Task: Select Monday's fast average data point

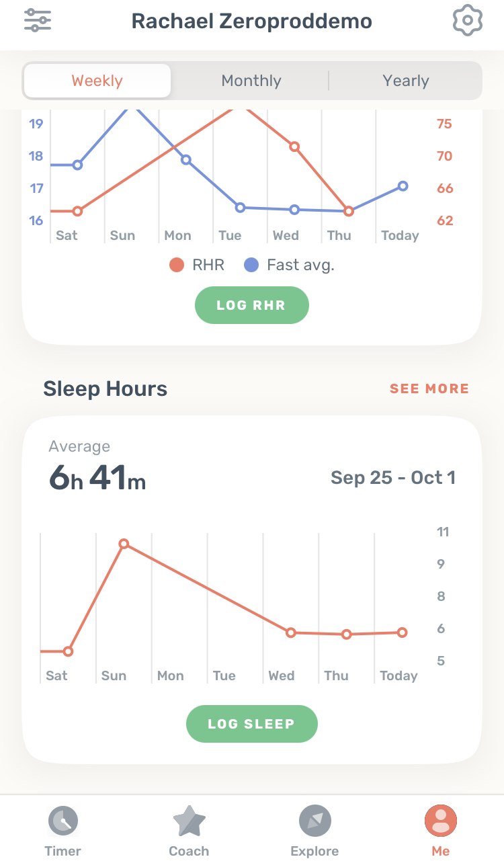Action: coord(186,160)
